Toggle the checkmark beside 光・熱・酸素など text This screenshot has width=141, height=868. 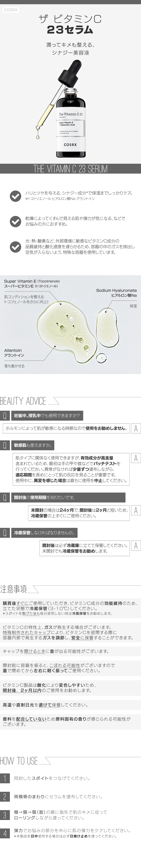click(15, 247)
